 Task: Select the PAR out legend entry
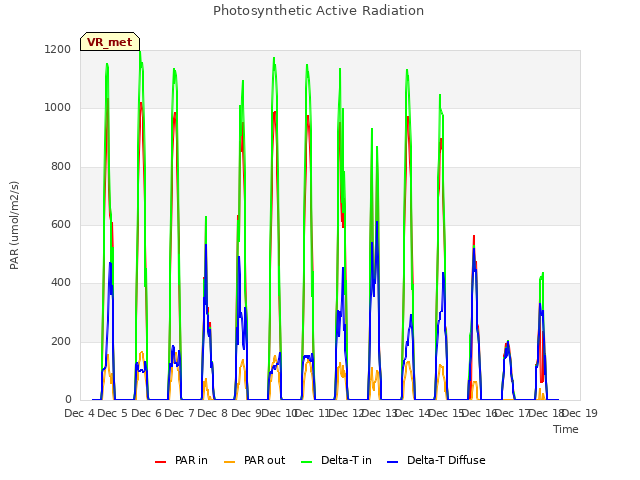point(255,460)
